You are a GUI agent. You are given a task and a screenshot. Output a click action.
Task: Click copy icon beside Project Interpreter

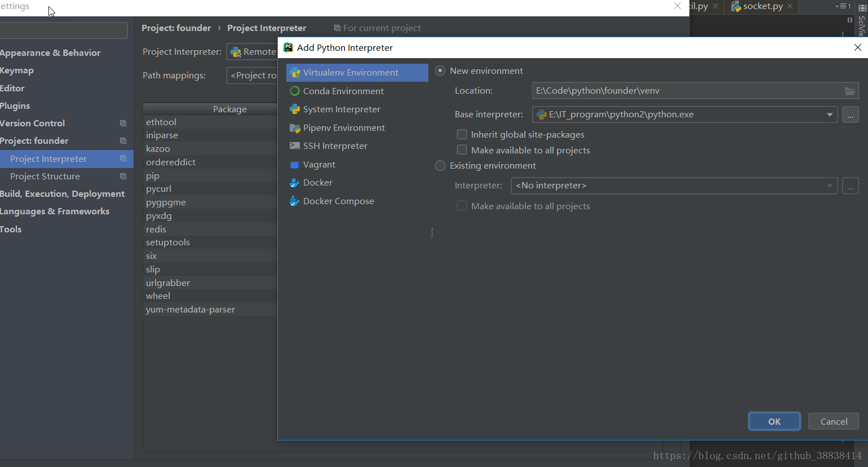(123, 158)
